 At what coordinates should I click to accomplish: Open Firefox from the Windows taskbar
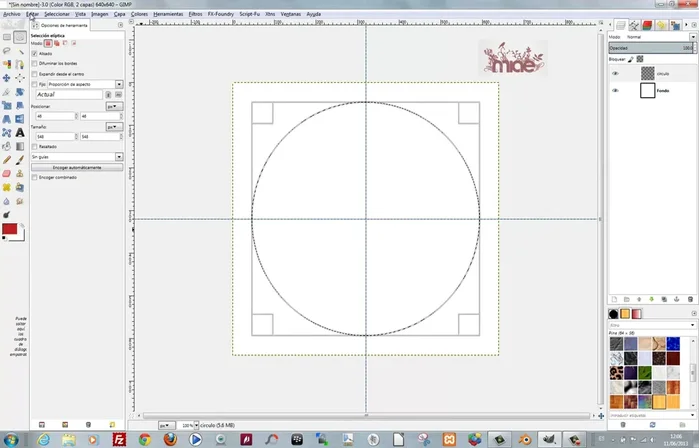pyautogui.click(x=171, y=438)
